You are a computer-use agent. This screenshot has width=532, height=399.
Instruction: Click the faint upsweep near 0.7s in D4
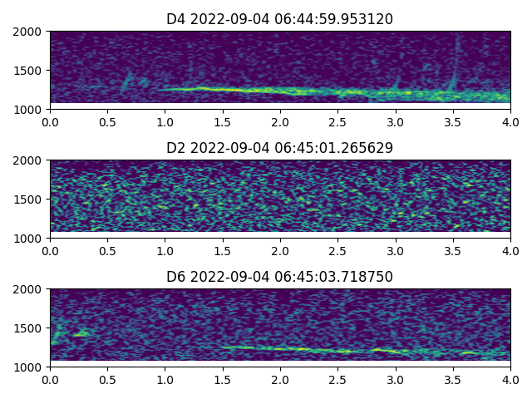pos(127,81)
